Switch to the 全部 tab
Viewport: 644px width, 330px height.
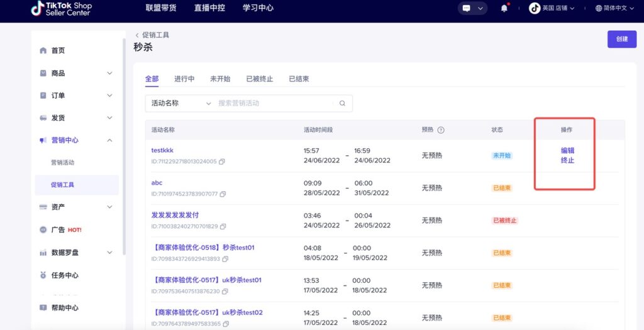point(152,79)
